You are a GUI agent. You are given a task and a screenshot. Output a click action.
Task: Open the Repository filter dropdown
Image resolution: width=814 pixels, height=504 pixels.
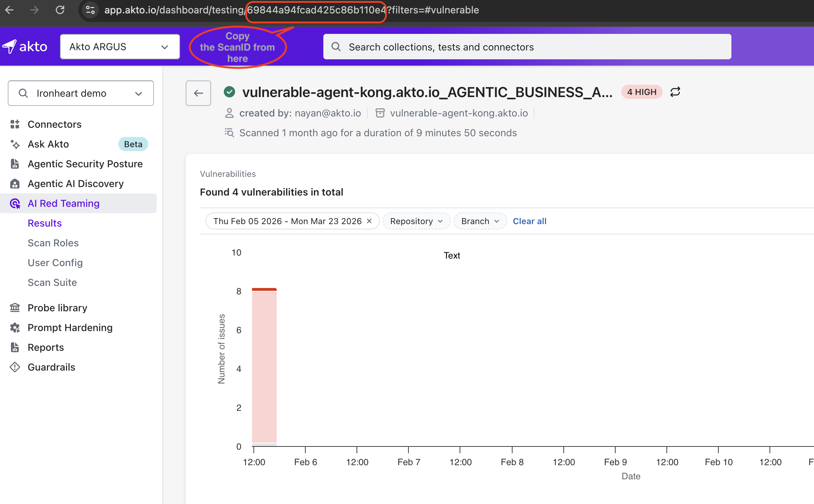point(416,221)
